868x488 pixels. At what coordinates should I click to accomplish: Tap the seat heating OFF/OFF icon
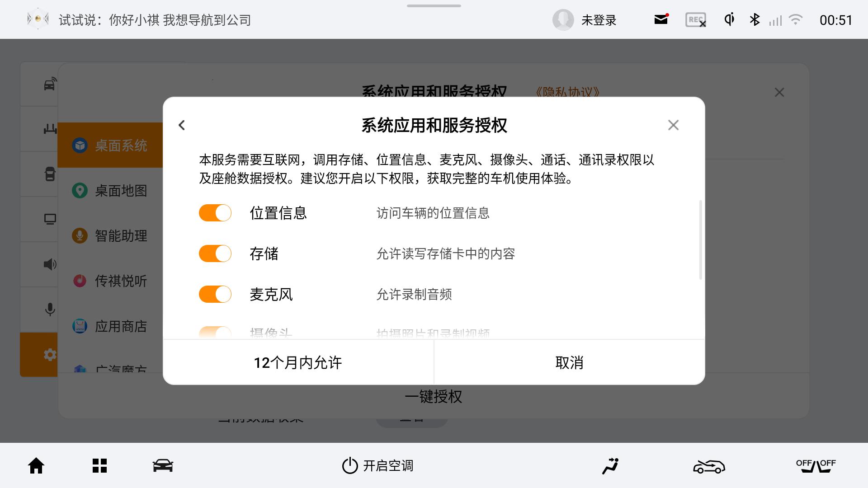click(x=816, y=465)
